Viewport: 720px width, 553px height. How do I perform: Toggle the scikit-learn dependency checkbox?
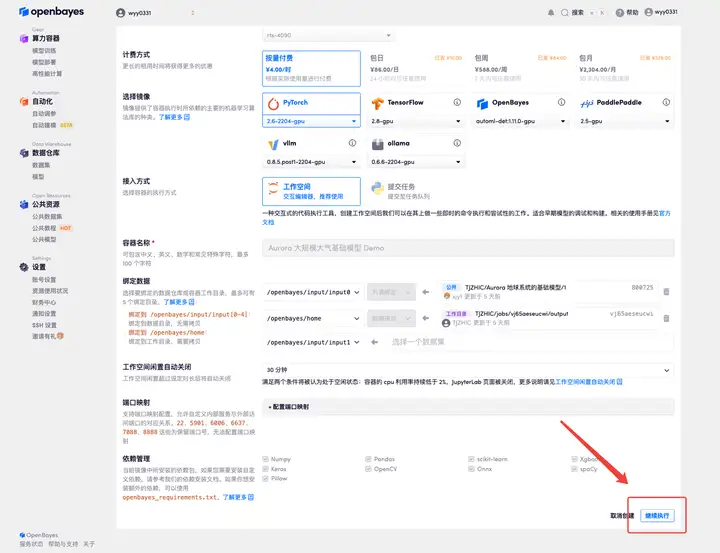(x=471, y=459)
